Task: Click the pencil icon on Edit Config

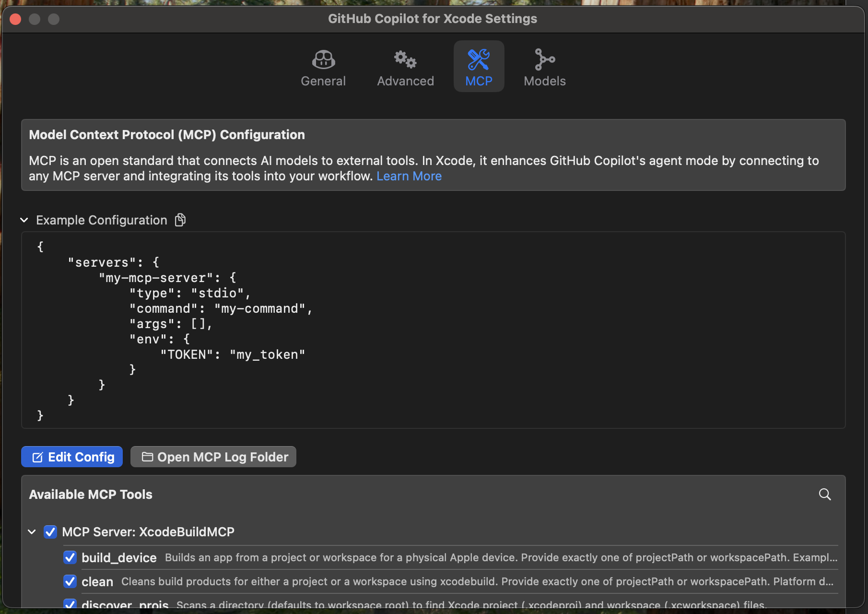Action: 37,457
